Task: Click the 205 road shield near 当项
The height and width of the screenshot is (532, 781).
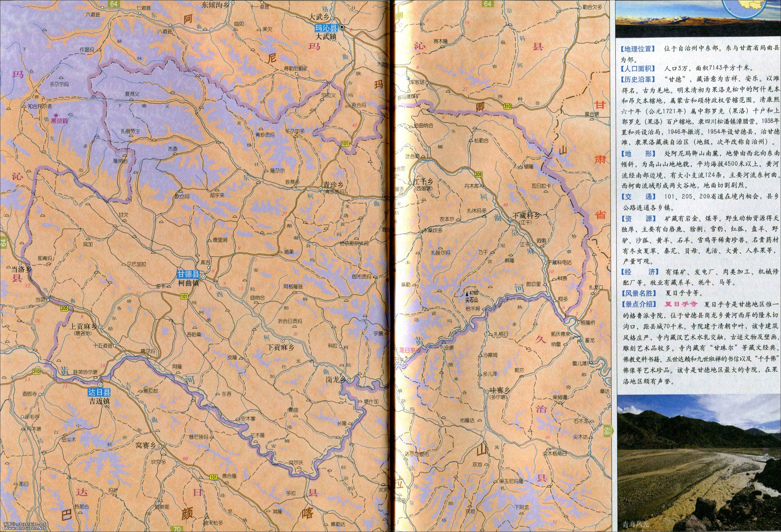Action: [x=64, y=308]
